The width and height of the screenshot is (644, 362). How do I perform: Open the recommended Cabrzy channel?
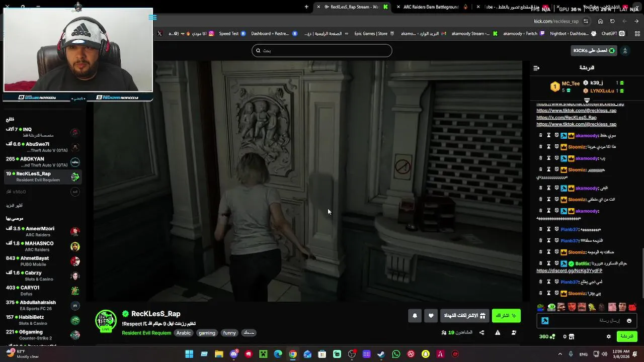pyautogui.click(x=43, y=276)
